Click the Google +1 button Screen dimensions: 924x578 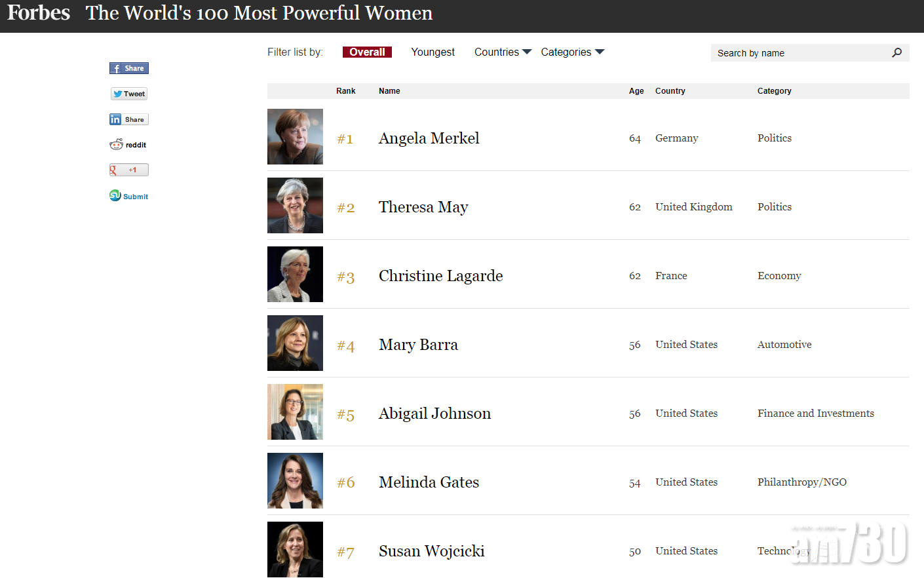129,170
